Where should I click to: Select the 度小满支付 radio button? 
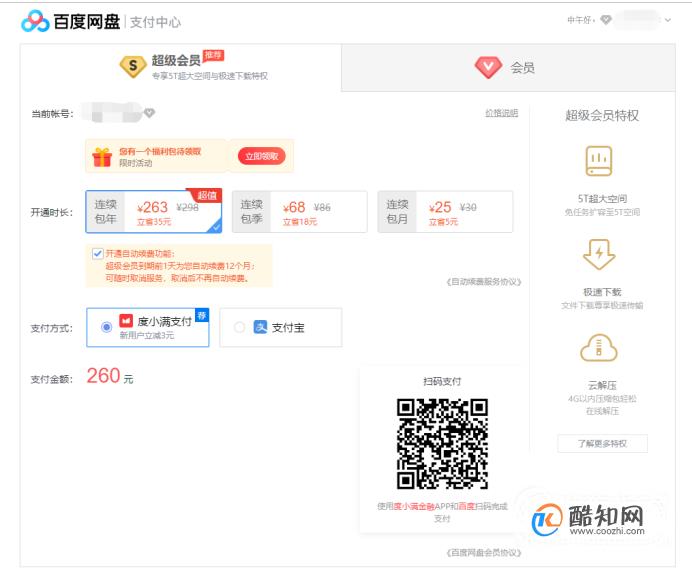pos(106,327)
